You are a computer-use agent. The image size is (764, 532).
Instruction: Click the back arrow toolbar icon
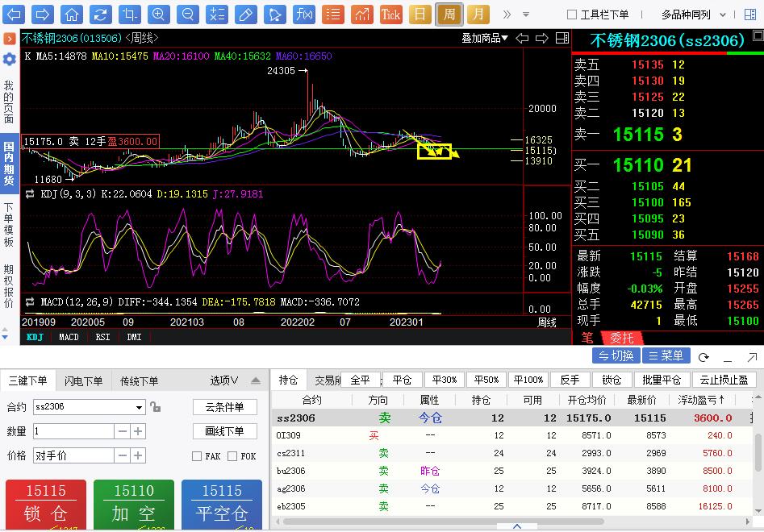[14, 15]
